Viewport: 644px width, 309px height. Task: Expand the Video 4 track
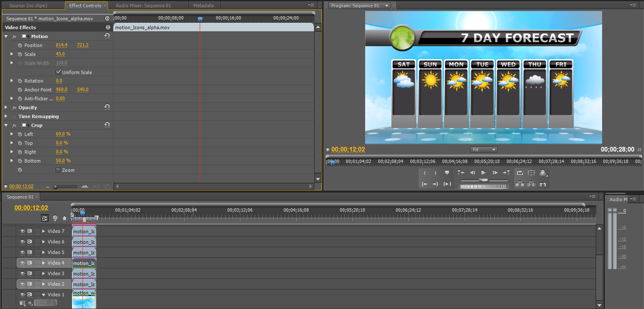[44, 263]
